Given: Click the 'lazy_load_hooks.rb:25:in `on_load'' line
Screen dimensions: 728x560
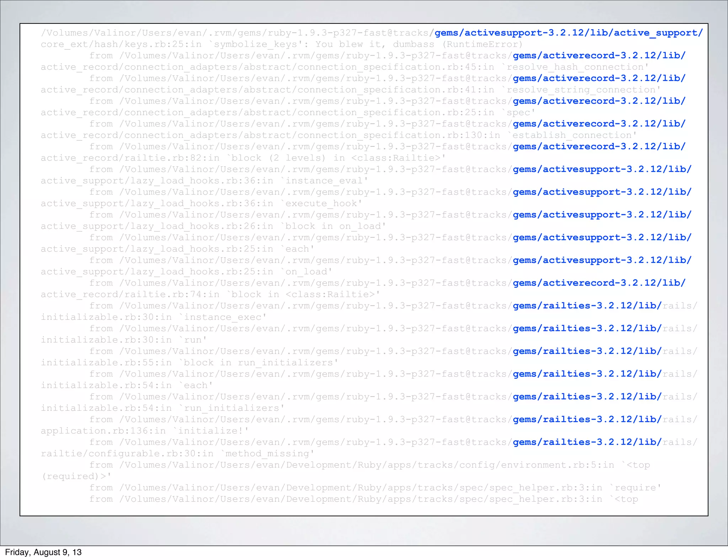Looking at the screenshot, I should point(186,271).
